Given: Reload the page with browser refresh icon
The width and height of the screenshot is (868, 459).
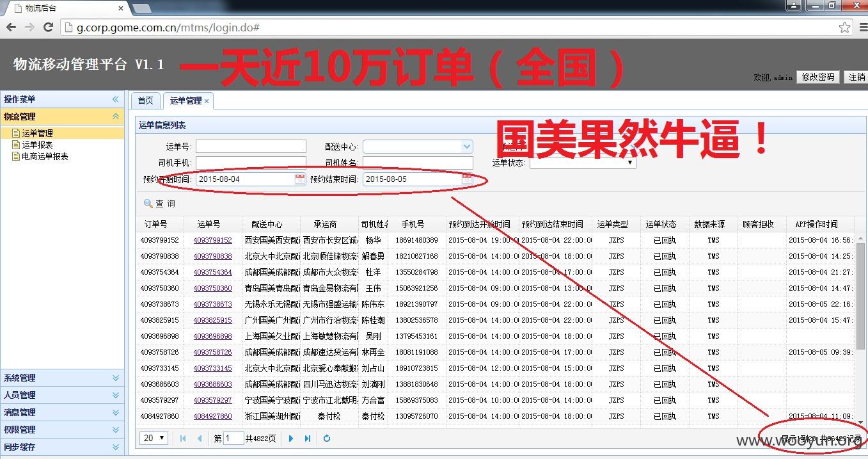Looking at the screenshot, I should 48,28.
